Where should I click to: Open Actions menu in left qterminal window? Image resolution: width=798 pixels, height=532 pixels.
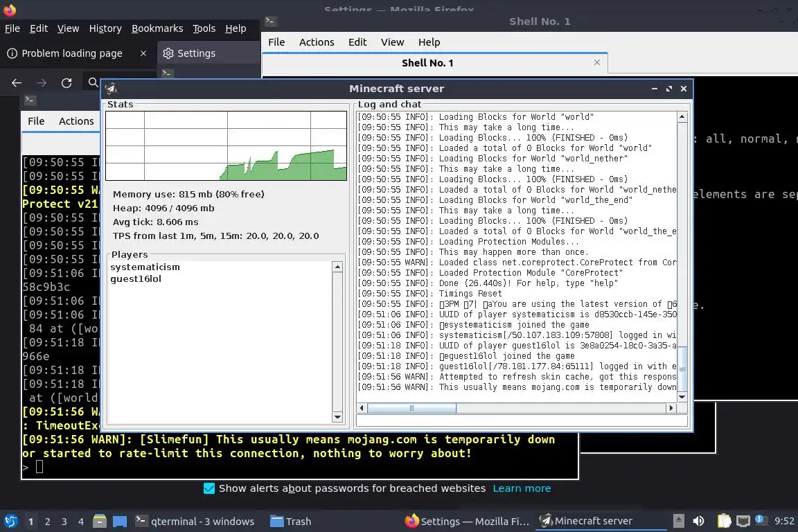tap(76, 121)
